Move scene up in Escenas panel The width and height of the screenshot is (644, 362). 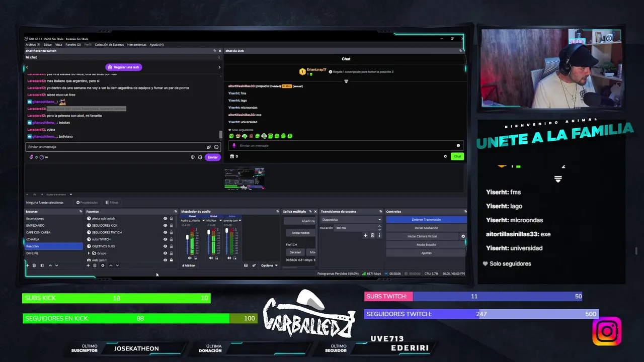tap(50, 265)
